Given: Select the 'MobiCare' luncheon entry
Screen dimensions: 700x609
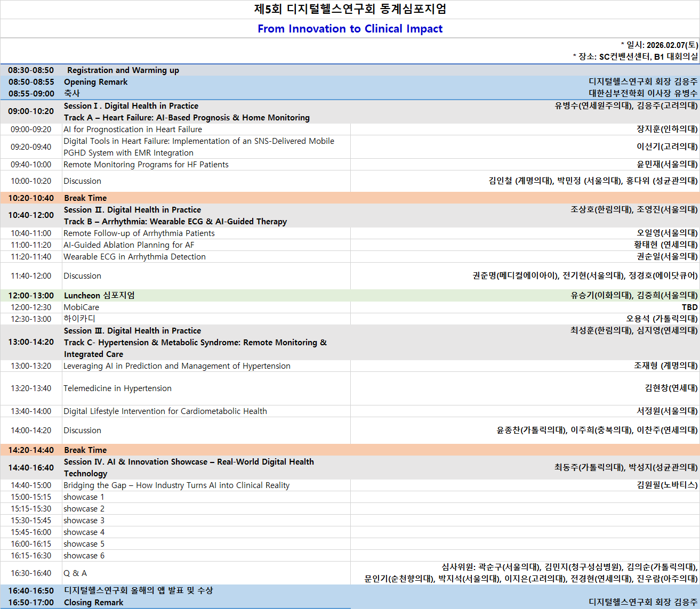Looking at the screenshot, I should [81, 307].
